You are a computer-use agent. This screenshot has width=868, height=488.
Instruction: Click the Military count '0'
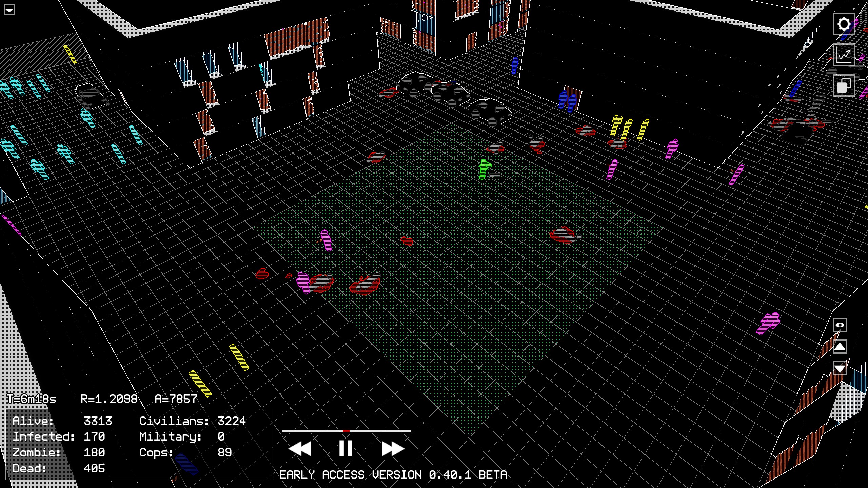click(221, 437)
